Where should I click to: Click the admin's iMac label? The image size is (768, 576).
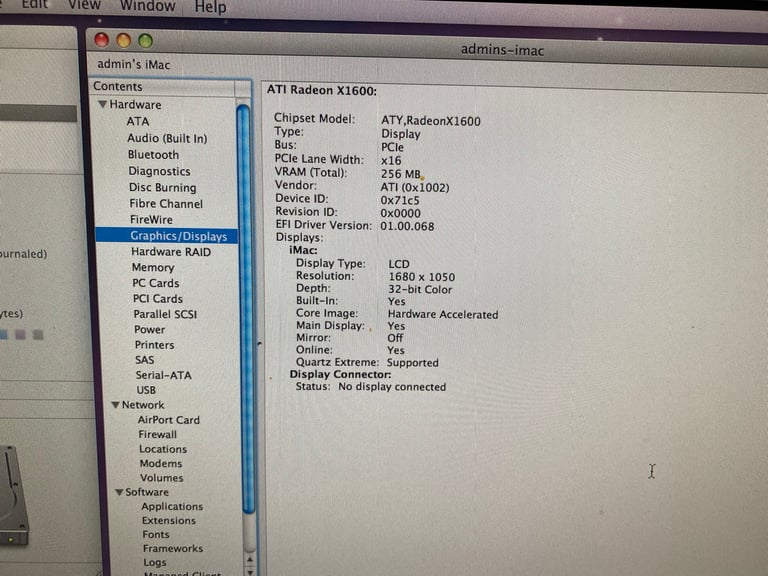134,65
